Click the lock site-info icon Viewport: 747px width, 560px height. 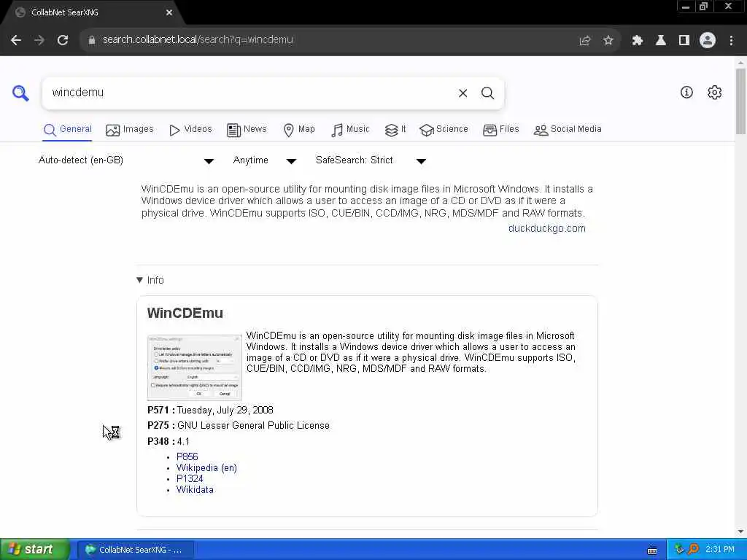[92, 40]
